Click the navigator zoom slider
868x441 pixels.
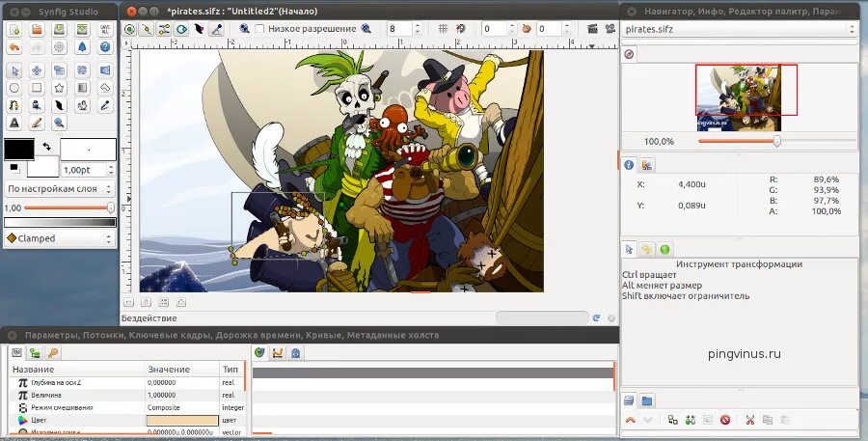tap(777, 141)
